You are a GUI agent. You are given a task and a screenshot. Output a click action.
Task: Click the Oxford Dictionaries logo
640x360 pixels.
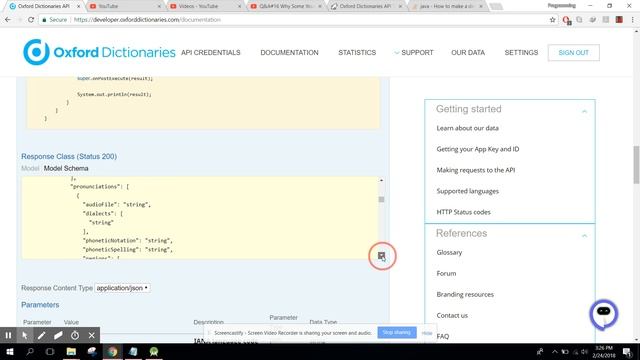[x=99, y=52]
